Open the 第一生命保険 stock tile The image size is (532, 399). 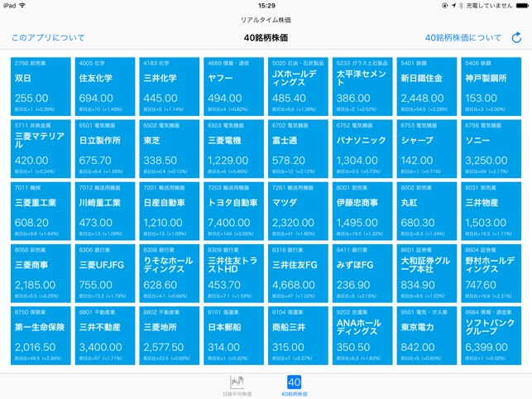point(41,336)
